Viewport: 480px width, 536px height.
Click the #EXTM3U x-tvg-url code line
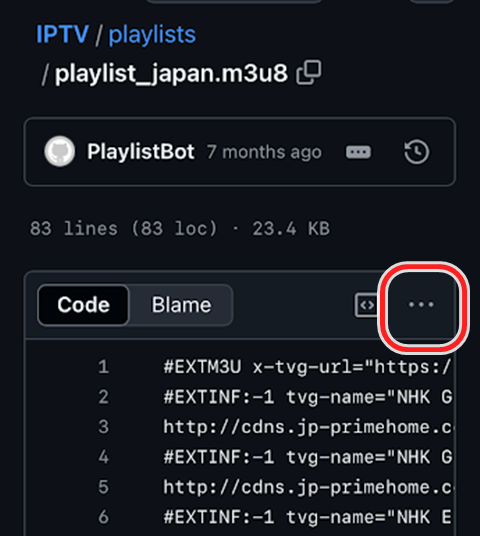point(307,367)
